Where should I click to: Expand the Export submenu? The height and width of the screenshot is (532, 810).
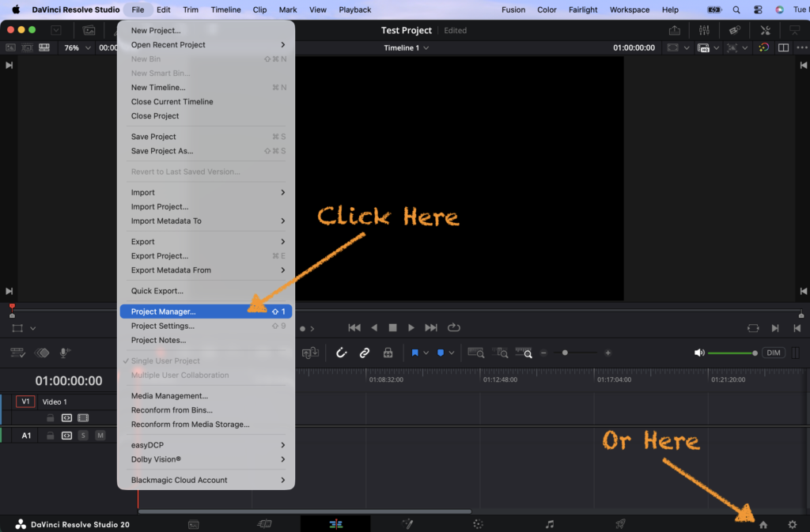pos(206,242)
